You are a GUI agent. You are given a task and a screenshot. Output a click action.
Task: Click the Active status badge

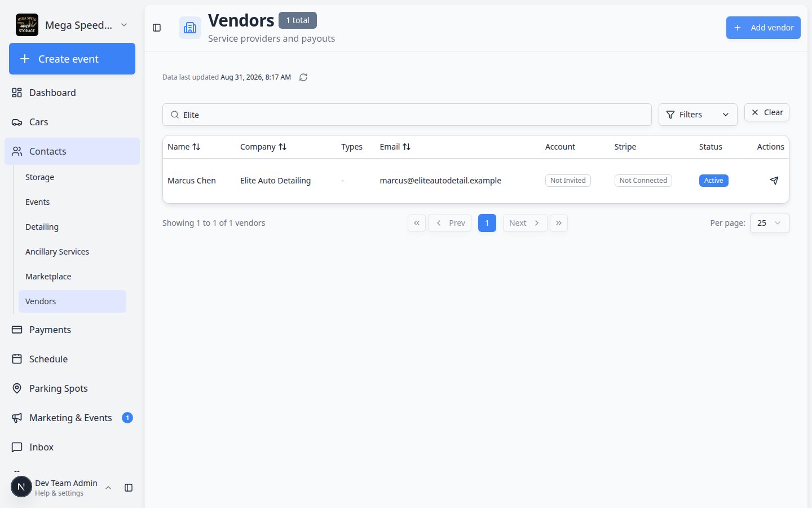(x=714, y=181)
